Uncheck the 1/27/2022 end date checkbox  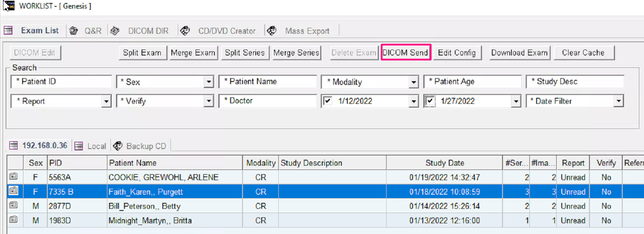pos(430,101)
